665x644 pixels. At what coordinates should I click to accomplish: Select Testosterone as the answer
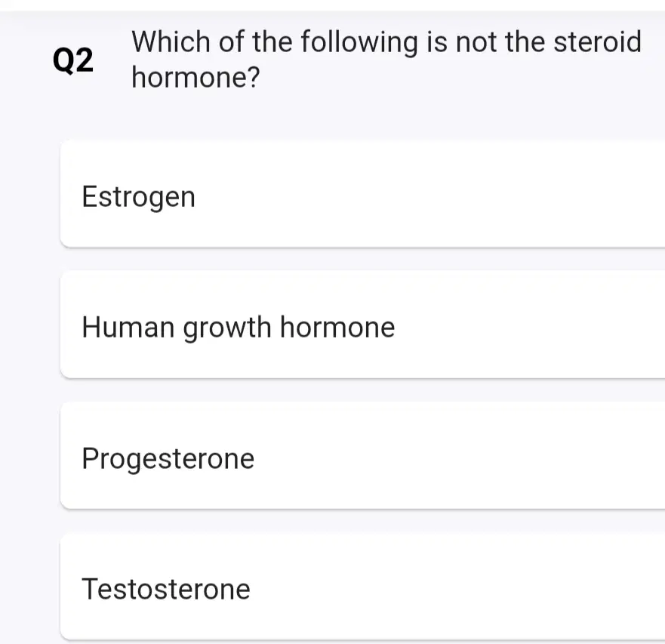[x=362, y=587]
